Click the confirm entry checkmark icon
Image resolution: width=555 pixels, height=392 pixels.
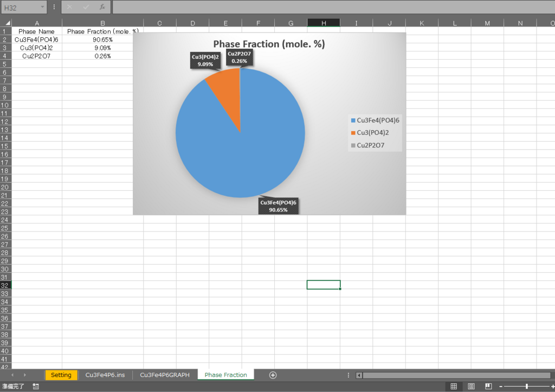point(86,7)
